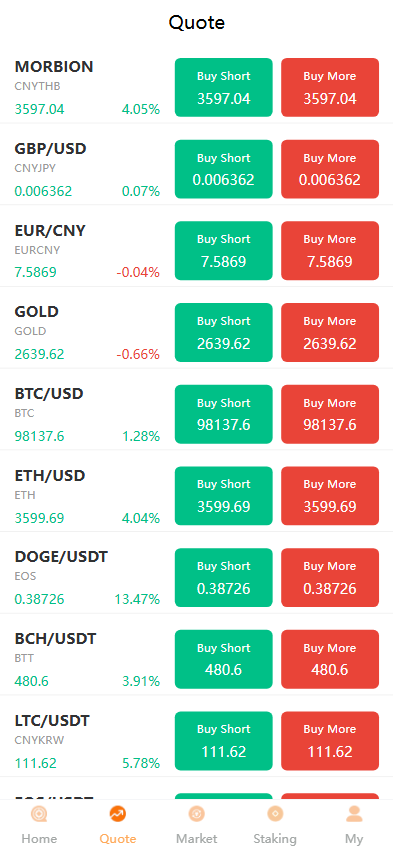Select the Staking tab label

pyautogui.click(x=275, y=839)
